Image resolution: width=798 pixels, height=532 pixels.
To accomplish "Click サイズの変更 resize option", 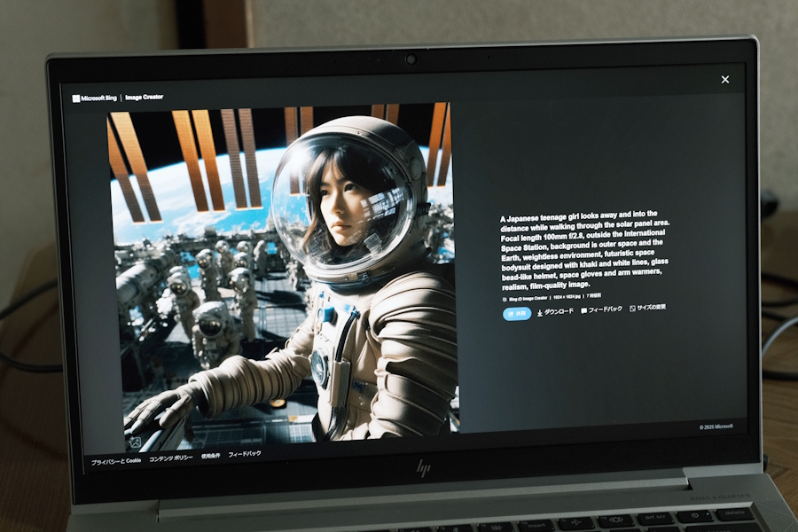I will [647, 308].
